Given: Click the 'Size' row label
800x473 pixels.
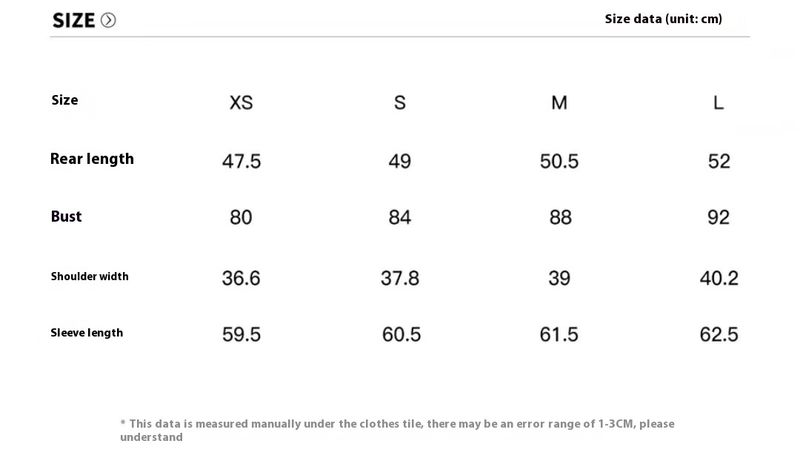Looking at the screenshot, I should click(64, 100).
